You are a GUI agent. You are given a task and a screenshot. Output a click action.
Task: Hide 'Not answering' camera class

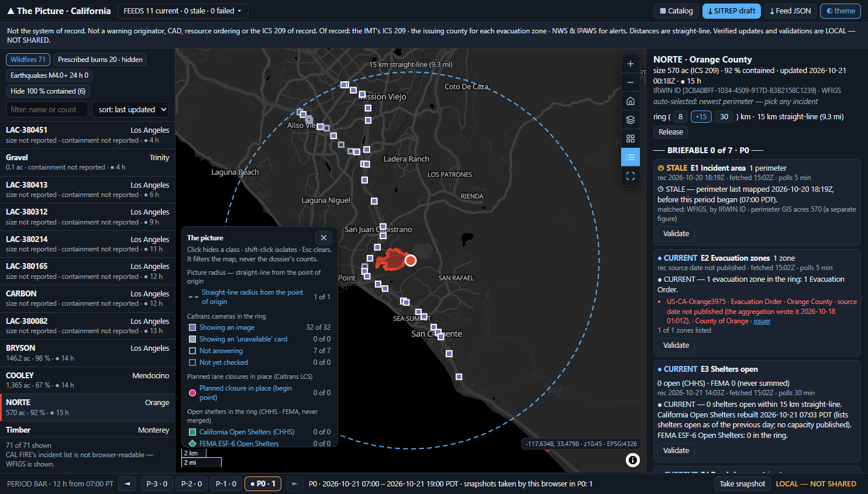click(x=221, y=351)
